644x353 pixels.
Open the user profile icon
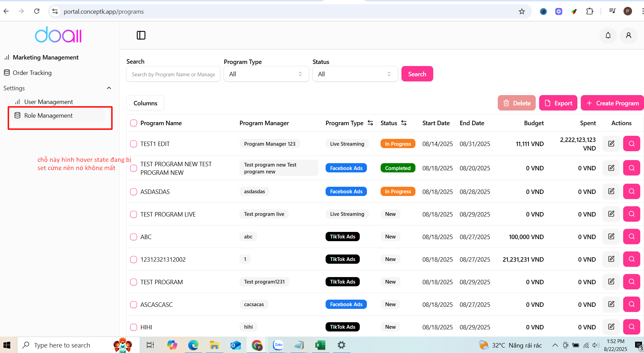tap(628, 35)
